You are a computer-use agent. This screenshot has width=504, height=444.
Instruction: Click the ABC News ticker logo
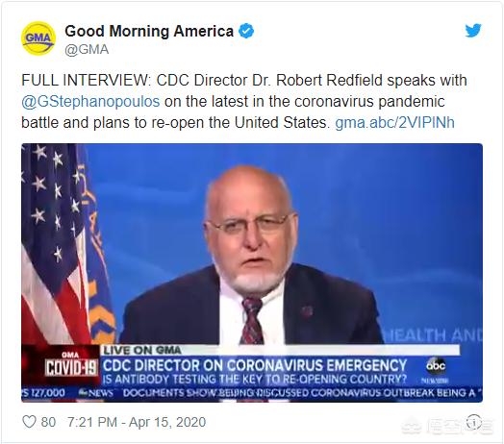(x=96, y=393)
